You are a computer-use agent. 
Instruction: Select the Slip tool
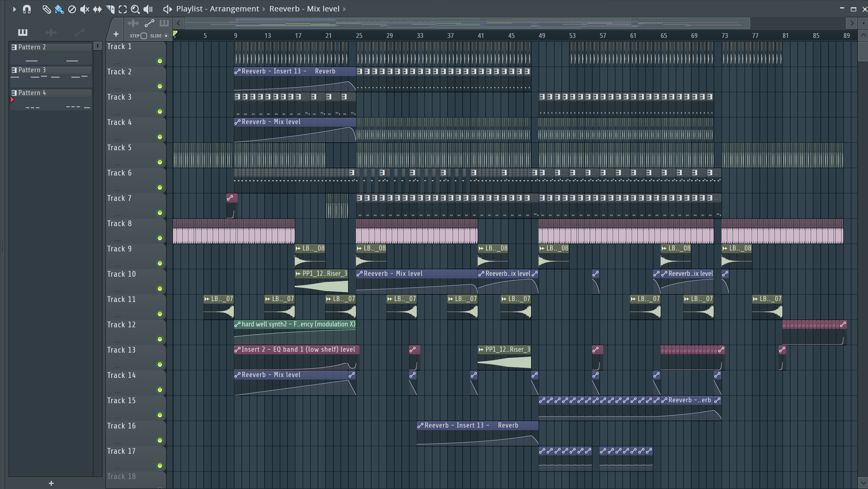click(x=97, y=9)
